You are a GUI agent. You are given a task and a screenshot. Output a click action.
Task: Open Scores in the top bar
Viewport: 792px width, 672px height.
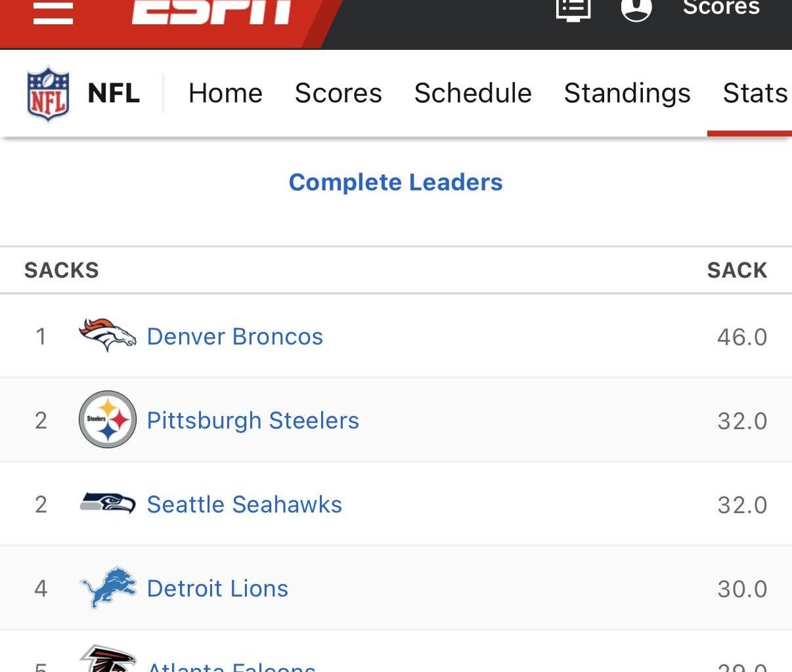pos(720,8)
